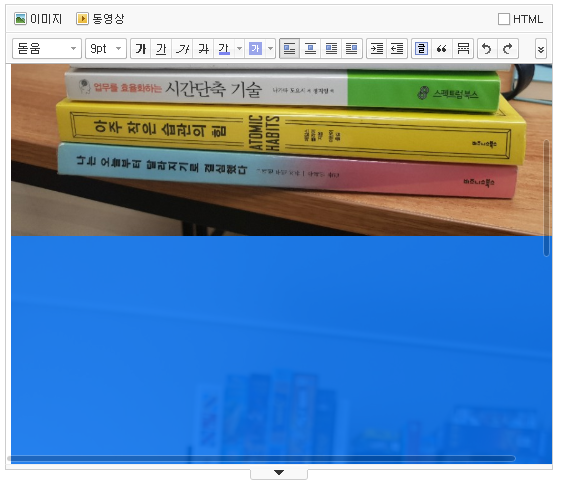Open the font color picker arrow
This screenshot has width=565, height=482.
[239, 49]
